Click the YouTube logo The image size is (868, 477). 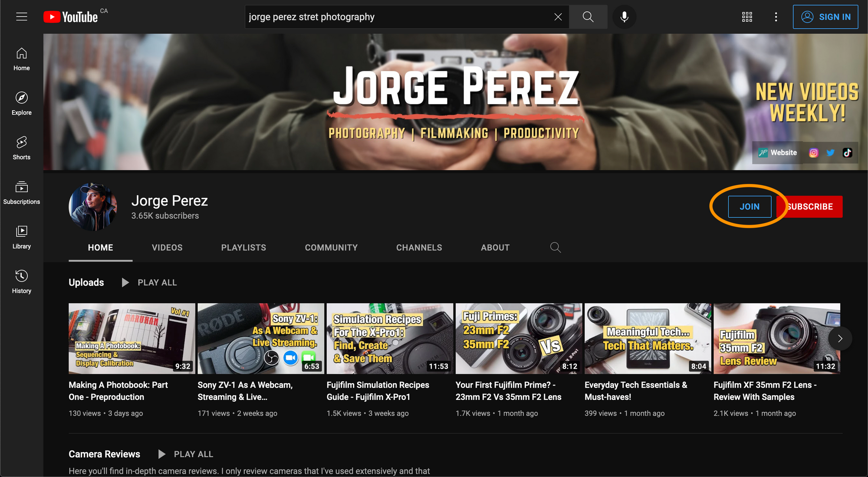coord(70,17)
